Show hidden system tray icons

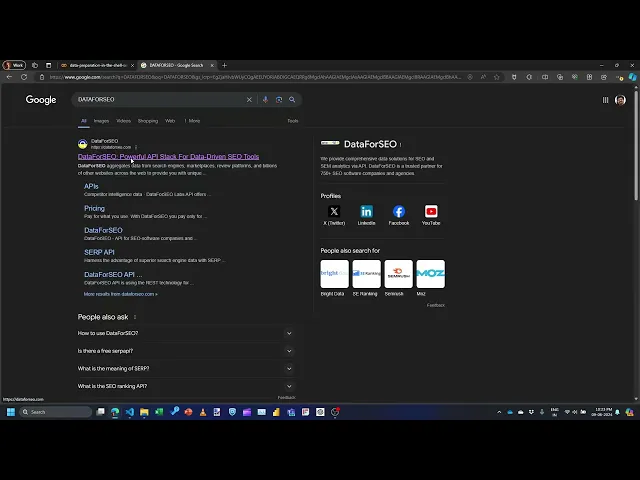[x=499, y=412]
